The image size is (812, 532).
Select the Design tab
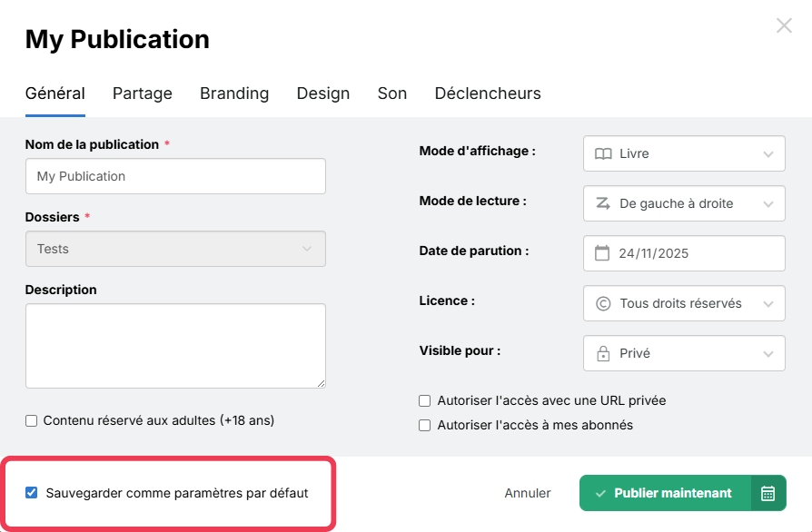coord(323,94)
